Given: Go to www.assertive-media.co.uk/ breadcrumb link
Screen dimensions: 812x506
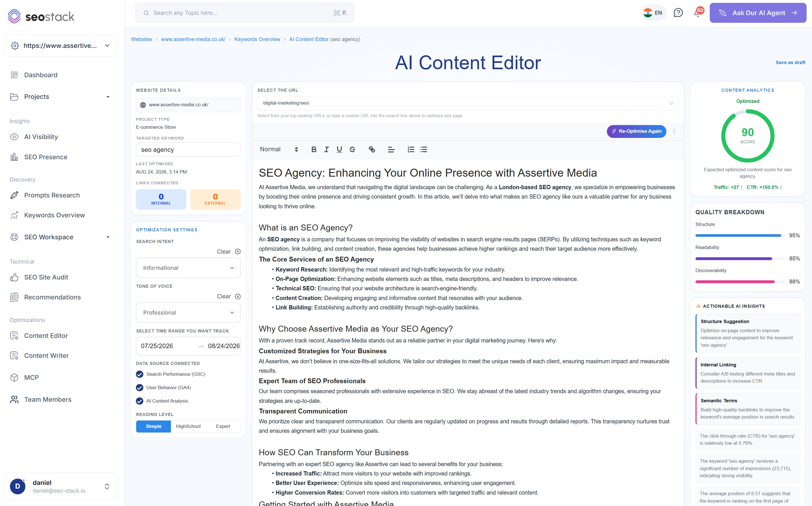Looking at the screenshot, I should [x=193, y=39].
